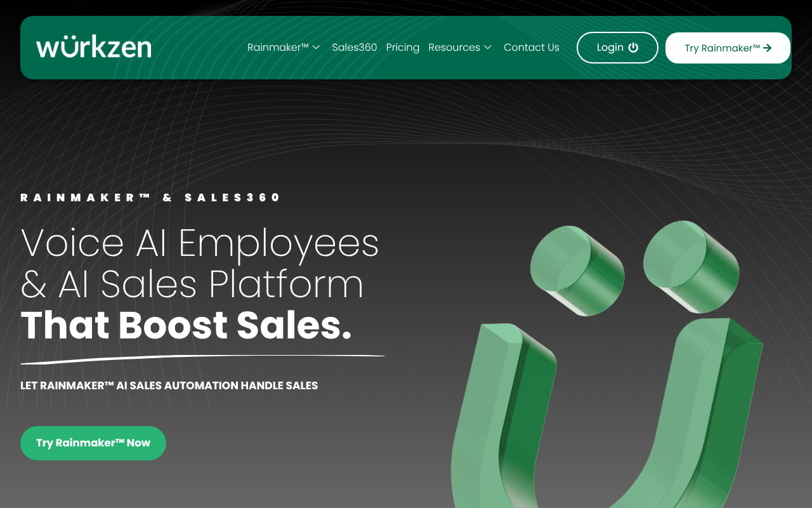Expand the Rainmaker™ dropdown chevron
Viewport: 812px width, 508px height.
[x=316, y=48]
